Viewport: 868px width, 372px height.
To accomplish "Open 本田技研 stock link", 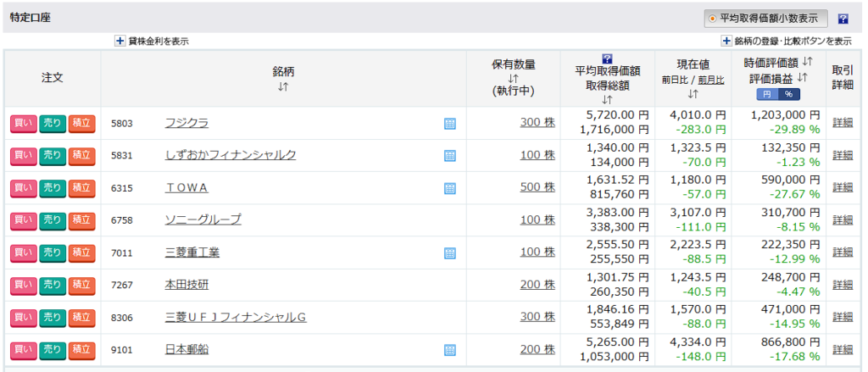I will tap(186, 285).
